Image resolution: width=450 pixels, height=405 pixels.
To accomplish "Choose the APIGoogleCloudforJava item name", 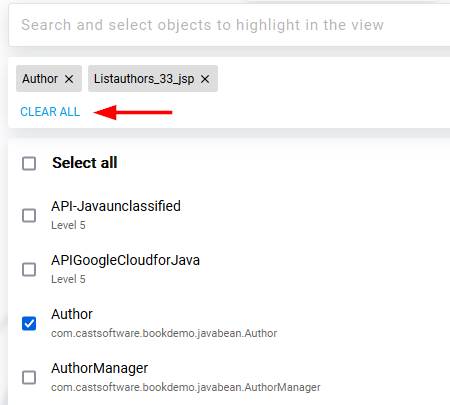I will (125, 260).
